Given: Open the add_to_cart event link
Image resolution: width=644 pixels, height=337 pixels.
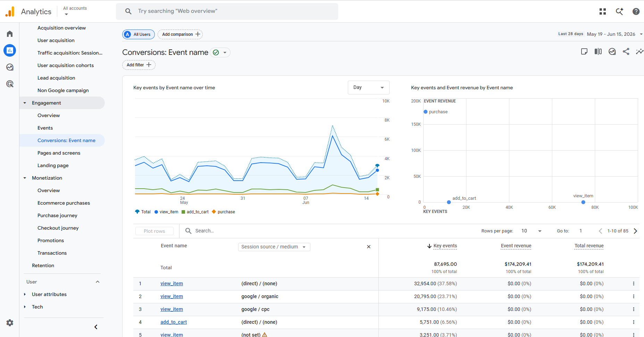Looking at the screenshot, I should click(174, 322).
